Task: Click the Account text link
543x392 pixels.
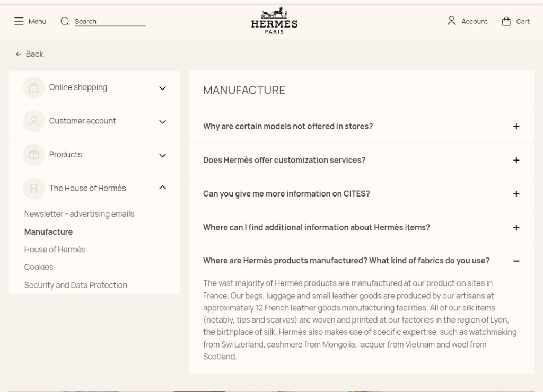Action: (474, 21)
